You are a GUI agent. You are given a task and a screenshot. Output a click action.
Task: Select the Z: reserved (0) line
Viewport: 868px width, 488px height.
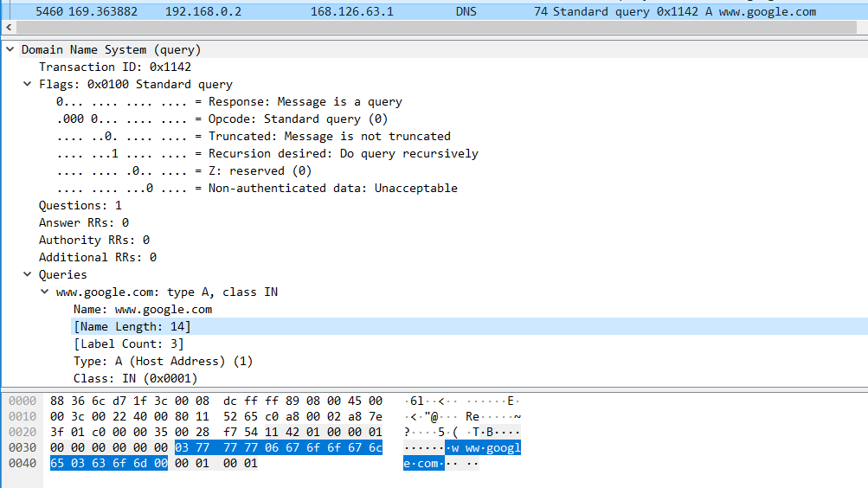click(183, 171)
